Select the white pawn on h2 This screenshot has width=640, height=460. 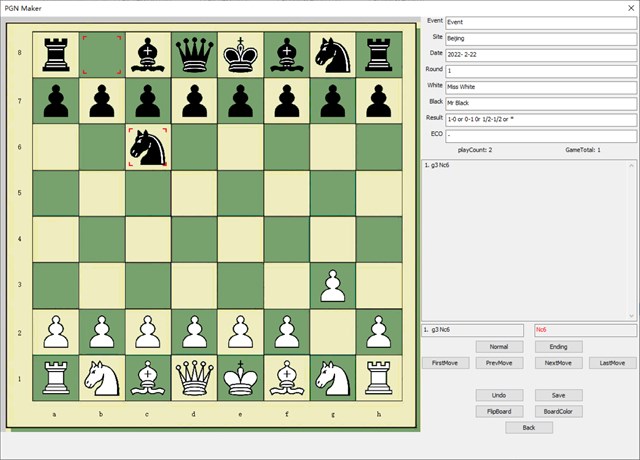pyautogui.click(x=379, y=332)
